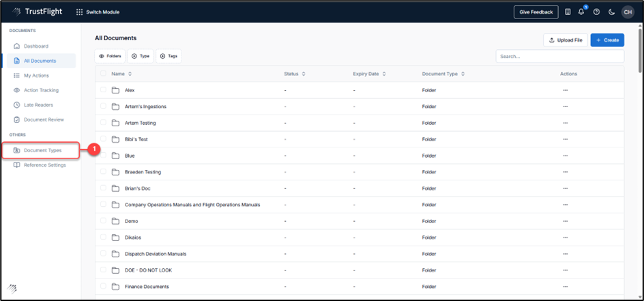The height and width of the screenshot is (301, 644).
Task: Click the Create button
Action: pyautogui.click(x=606, y=40)
